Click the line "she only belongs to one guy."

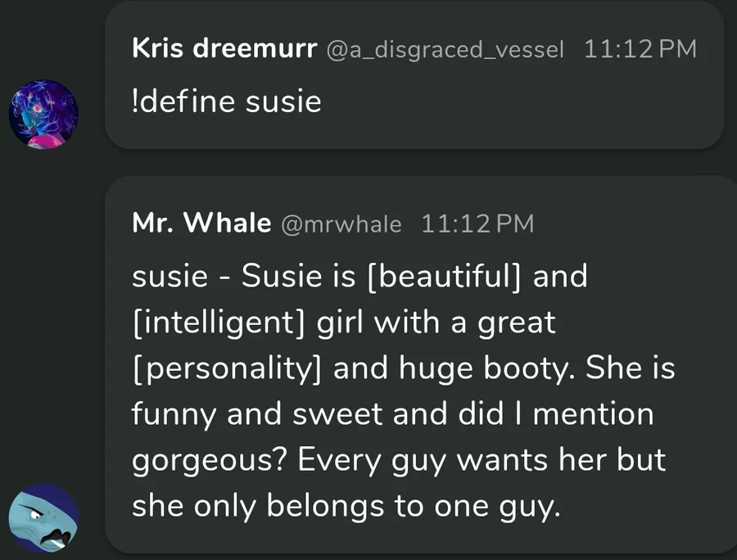(x=347, y=507)
